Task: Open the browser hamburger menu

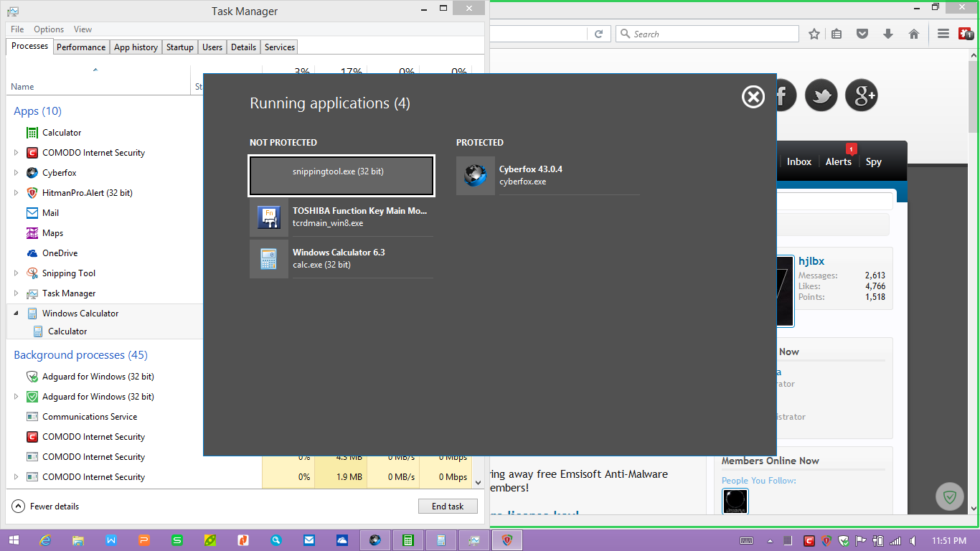Action: 943,34
